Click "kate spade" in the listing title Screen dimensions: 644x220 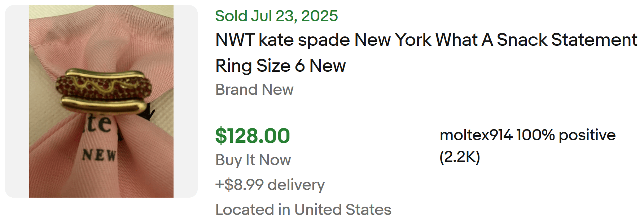tap(304, 40)
